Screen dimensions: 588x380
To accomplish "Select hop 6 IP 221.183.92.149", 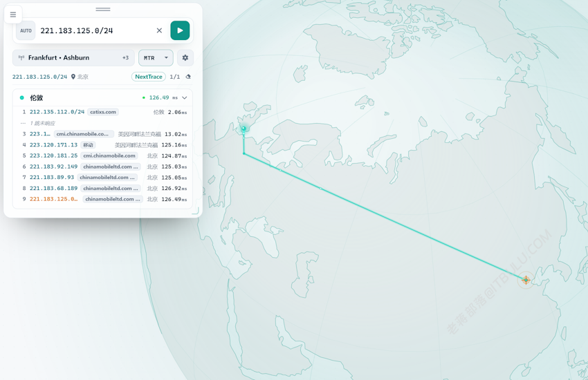I will coord(54,167).
